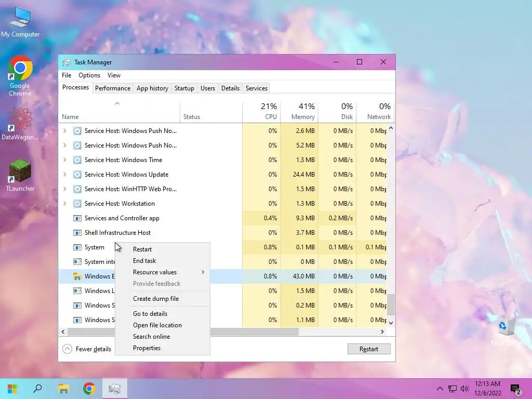Select Task Manager taskbar button
This screenshot has height=399, width=532.
click(x=115, y=389)
